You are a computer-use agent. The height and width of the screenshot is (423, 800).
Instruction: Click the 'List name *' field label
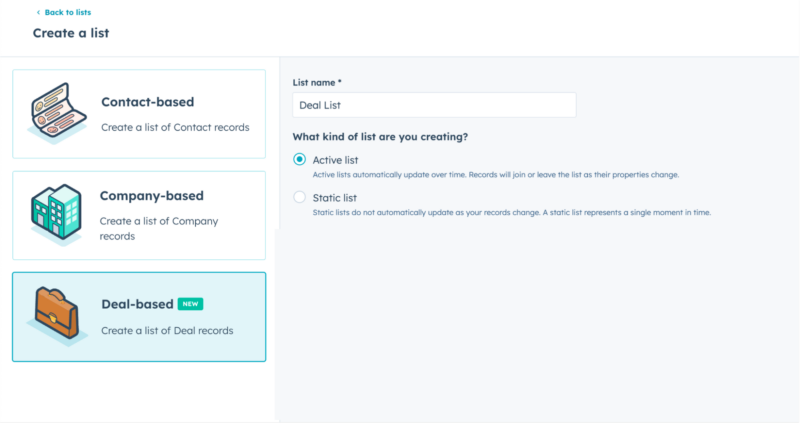317,83
